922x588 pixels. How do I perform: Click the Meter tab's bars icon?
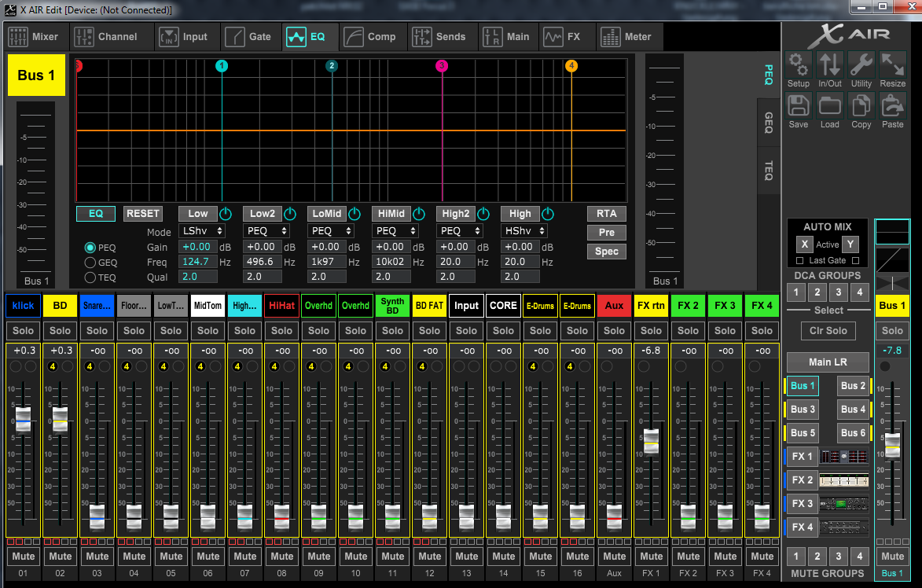pyautogui.click(x=611, y=36)
